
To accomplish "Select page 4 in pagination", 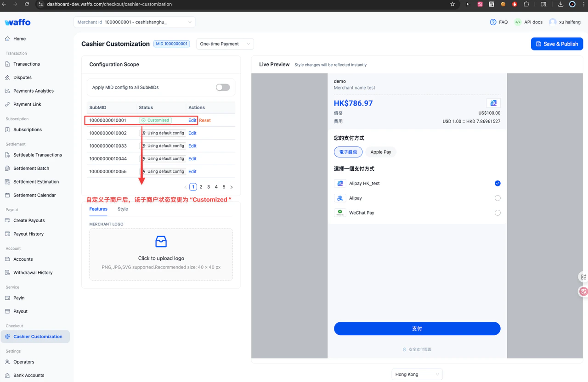I will [216, 187].
